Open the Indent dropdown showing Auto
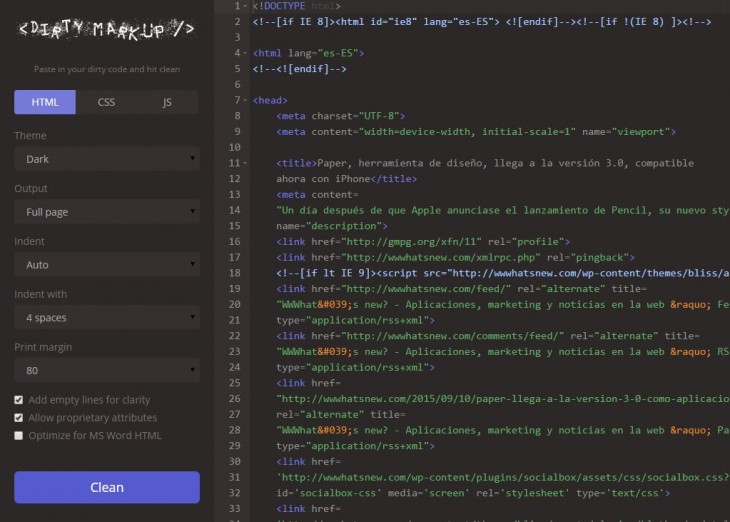The height and width of the screenshot is (522, 730). 107,264
